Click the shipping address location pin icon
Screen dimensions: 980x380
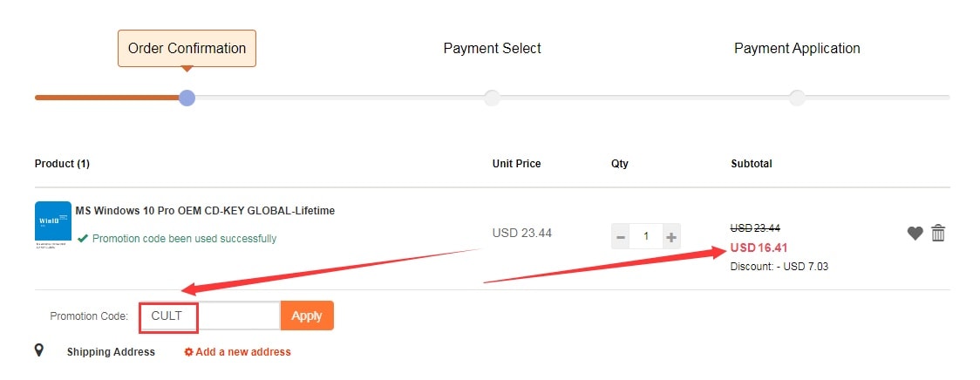point(39,350)
